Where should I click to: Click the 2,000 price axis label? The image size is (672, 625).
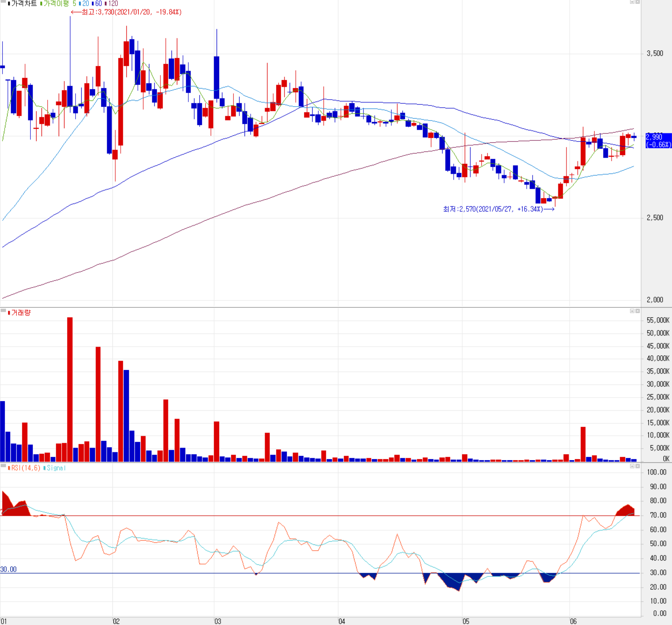click(655, 300)
